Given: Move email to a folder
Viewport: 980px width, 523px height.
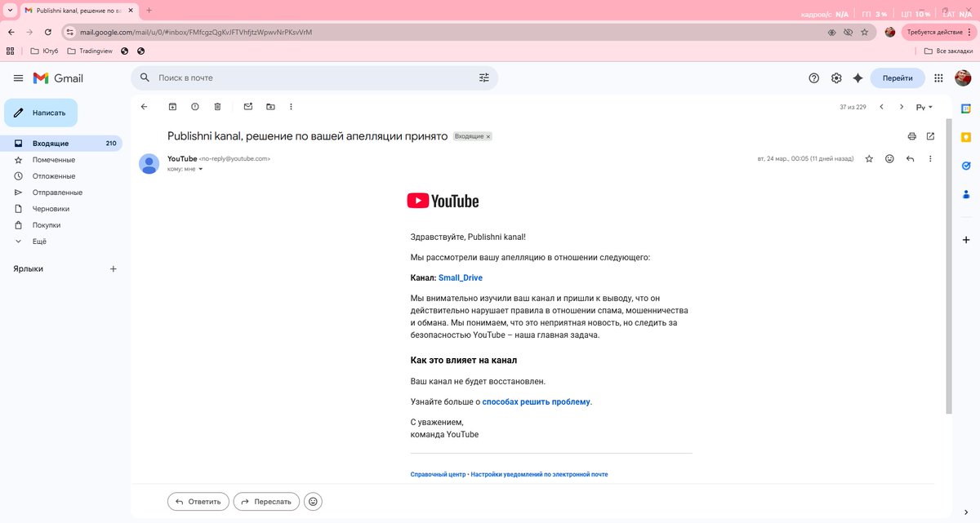Looking at the screenshot, I should click(270, 107).
